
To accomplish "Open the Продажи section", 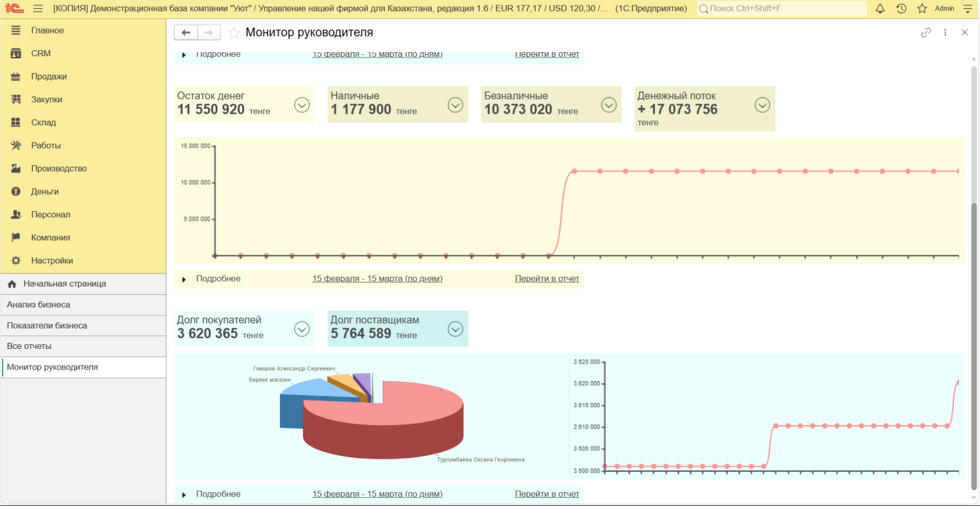I will [49, 77].
